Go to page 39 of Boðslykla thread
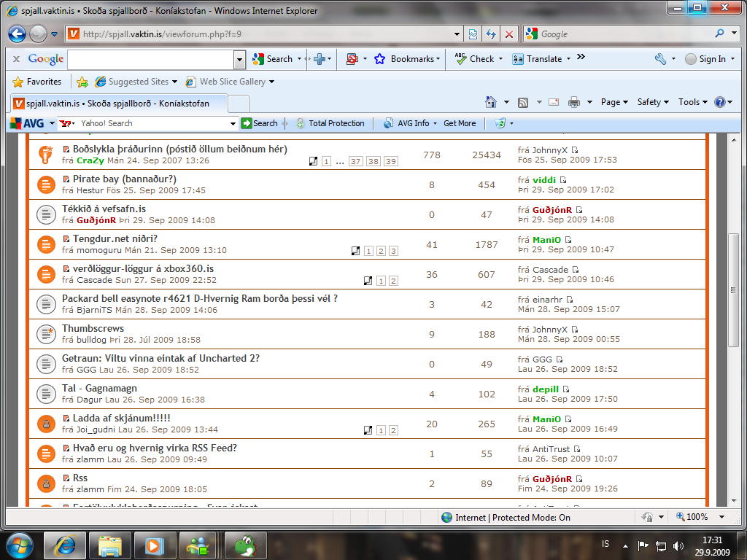Viewport: 747px width, 560px height. click(x=391, y=161)
